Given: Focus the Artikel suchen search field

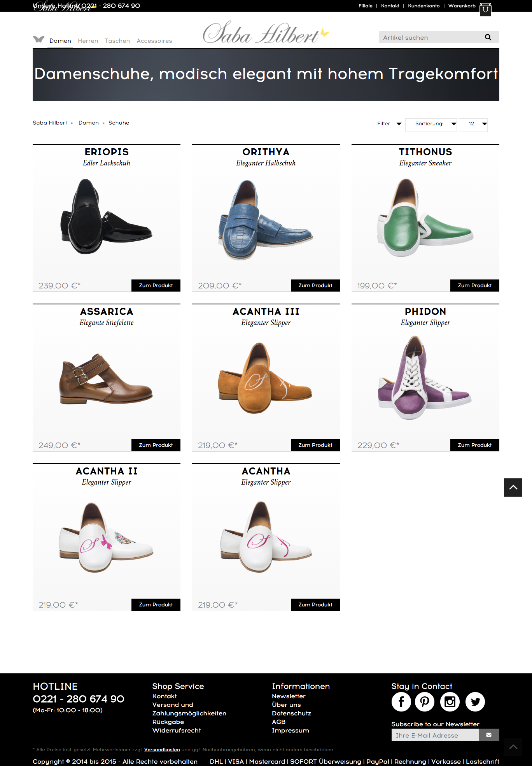Looking at the screenshot, I should pyautogui.click(x=428, y=37).
